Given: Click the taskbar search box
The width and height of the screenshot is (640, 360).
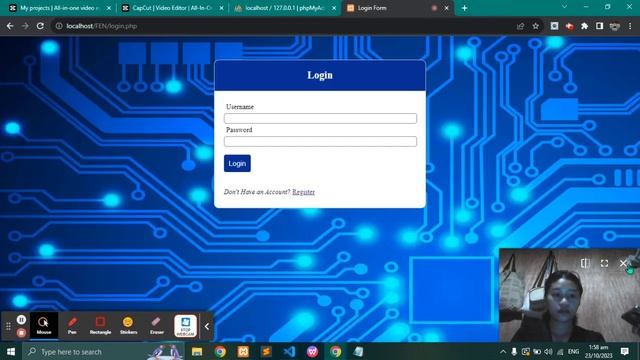Looking at the screenshot, I should (104, 351).
